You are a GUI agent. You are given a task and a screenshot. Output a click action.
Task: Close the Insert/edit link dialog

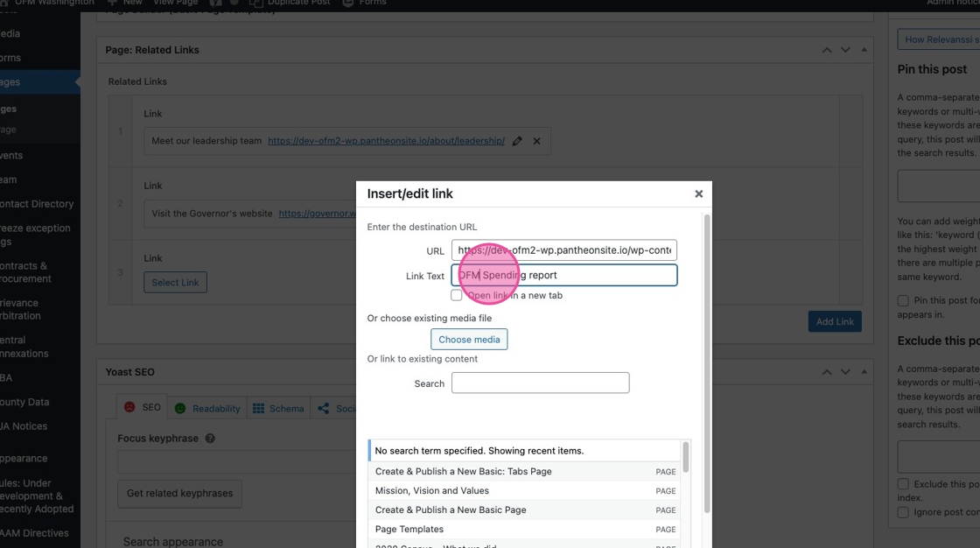point(698,194)
